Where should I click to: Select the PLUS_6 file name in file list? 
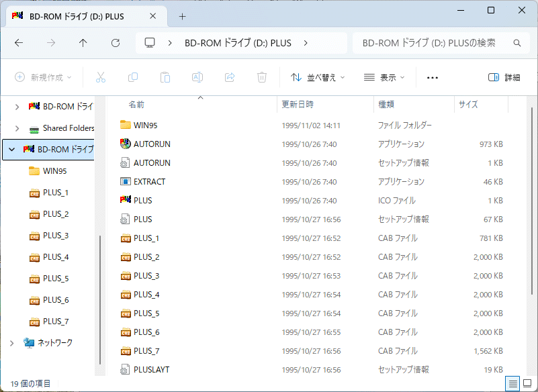(x=146, y=332)
